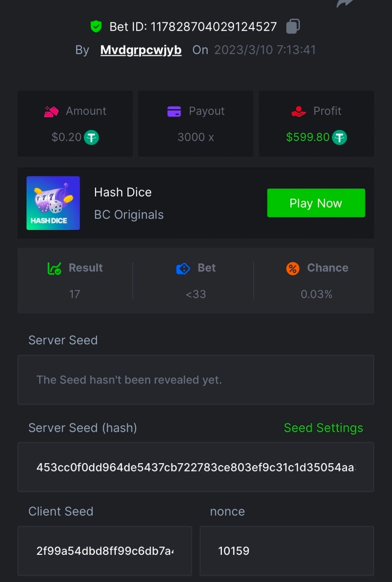Image resolution: width=392 pixels, height=582 pixels.
Task: Copy the Bet ID number
Action: click(293, 26)
